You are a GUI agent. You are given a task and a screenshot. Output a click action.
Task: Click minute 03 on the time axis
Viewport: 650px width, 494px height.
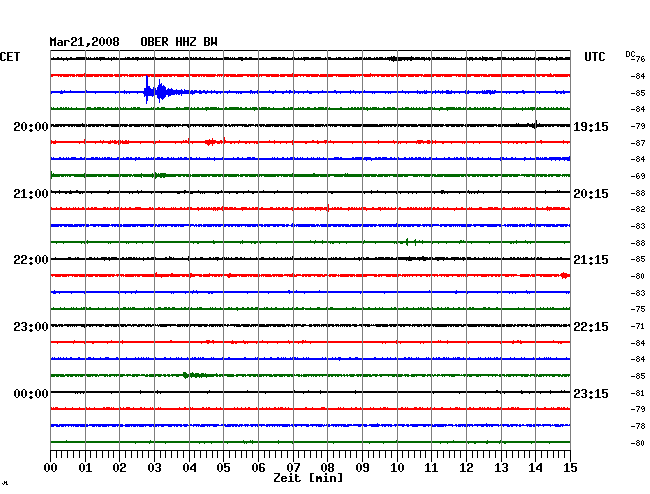tap(154, 468)
